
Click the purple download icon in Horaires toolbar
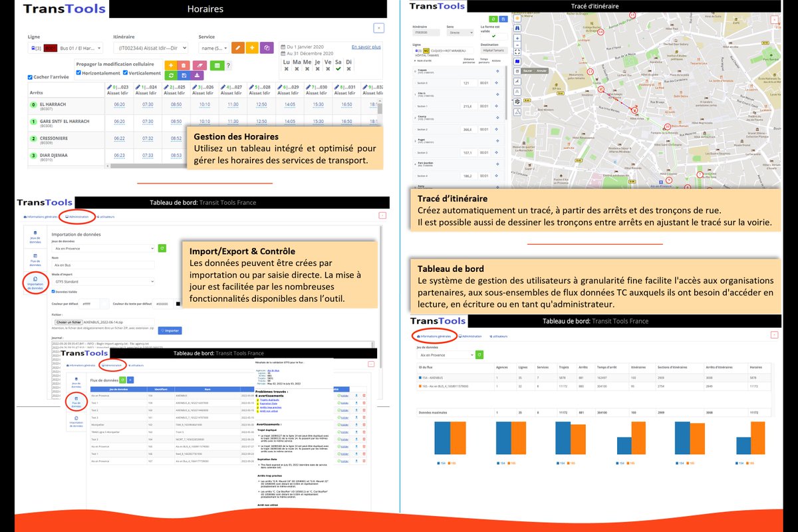tap(198, 76)
